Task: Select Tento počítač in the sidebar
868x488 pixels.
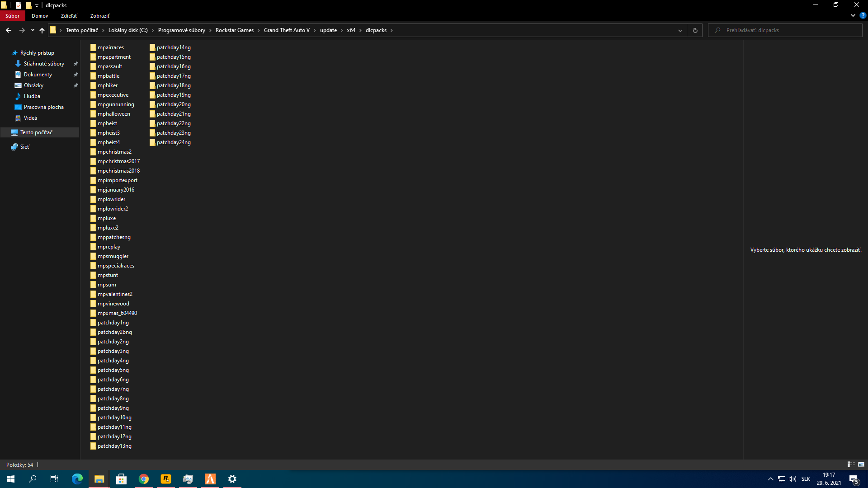Action: pos(36,132)
